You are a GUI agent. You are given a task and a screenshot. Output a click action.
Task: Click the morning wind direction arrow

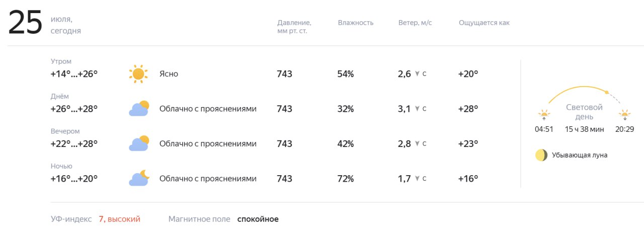[x=417, y=74]
